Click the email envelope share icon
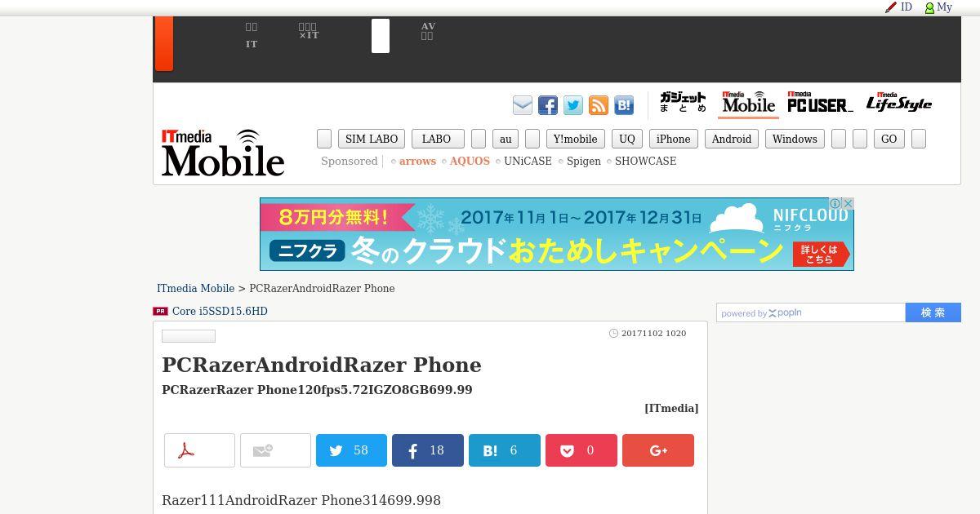Image resolution: width=980 pixels, height=514 pixels. (523, 105)
